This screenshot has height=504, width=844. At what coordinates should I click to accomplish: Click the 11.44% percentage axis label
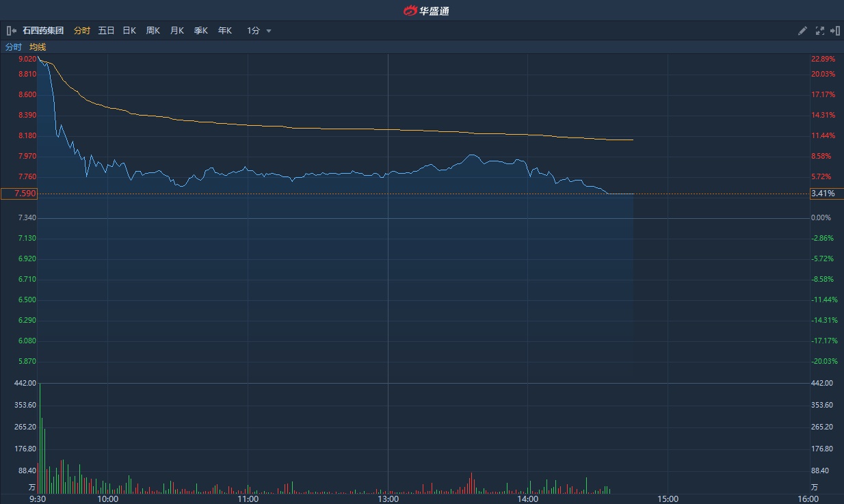pyautogui.click(x=823, y=135)
